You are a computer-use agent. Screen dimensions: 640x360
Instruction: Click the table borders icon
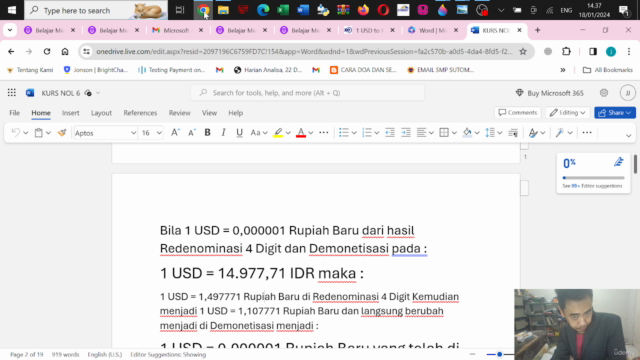pos(444,133)
